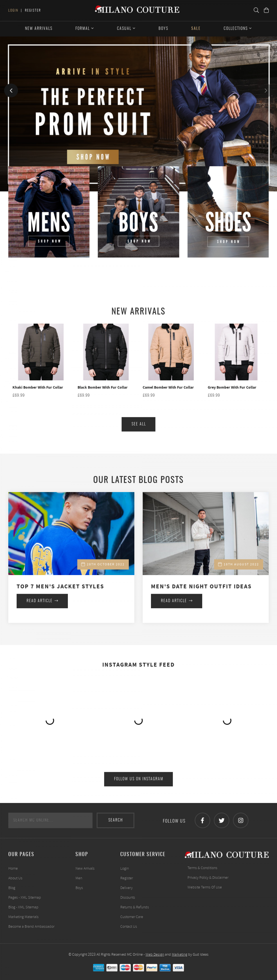This screenshot has height=980, width=277.
Task: Open the Sale menu item
Action: (x=196, y=29)
